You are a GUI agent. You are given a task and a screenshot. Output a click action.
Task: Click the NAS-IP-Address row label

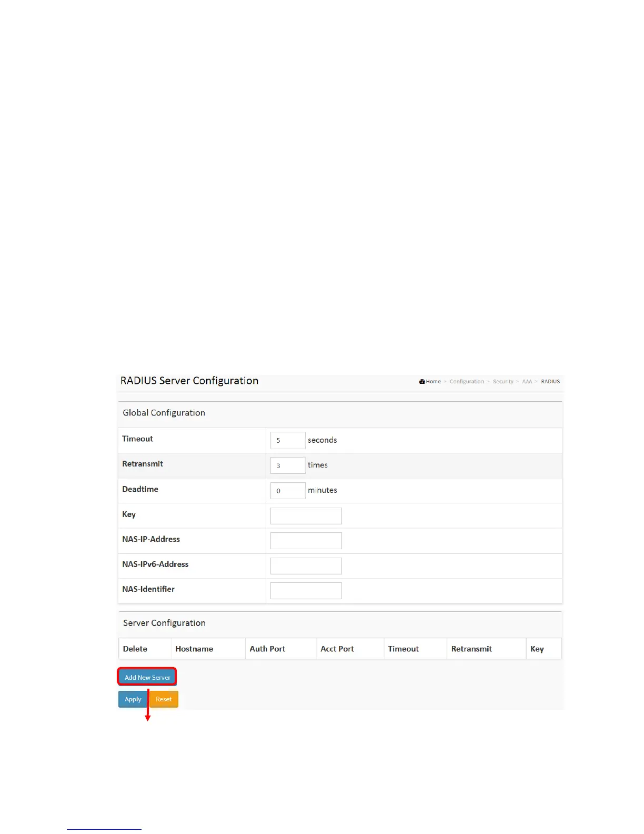click(x=151, y=539)
